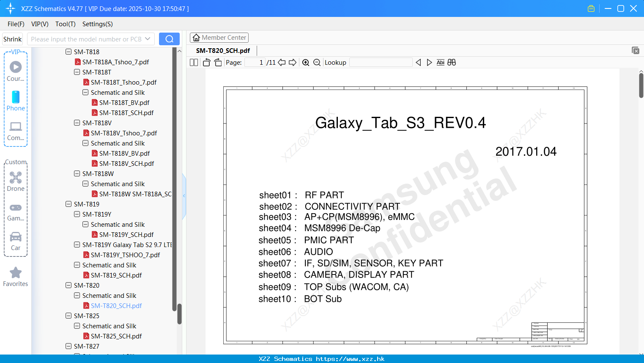Open the Game console category icon

click(16, 212)
